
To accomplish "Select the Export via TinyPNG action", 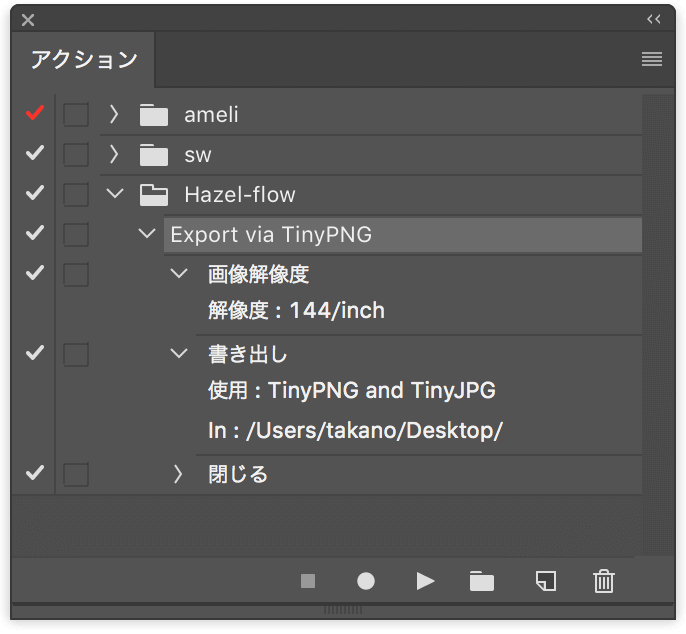I will 403,235.
